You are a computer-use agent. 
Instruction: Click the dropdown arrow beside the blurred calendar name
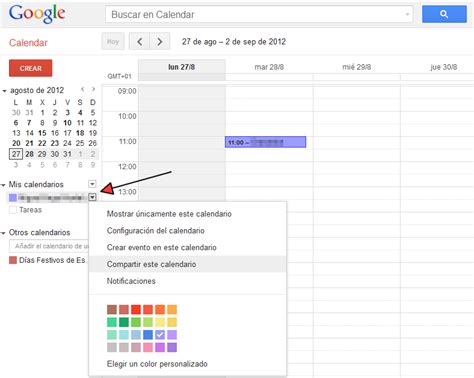pyautogui.click(x=92, y=197)
